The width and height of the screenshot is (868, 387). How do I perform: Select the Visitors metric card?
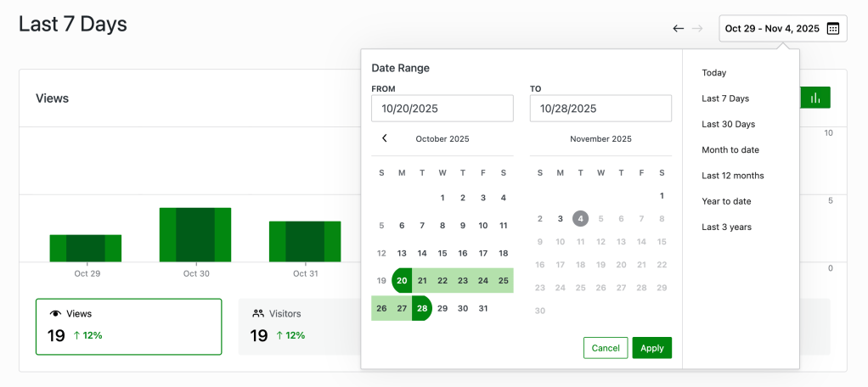[299, 326]
